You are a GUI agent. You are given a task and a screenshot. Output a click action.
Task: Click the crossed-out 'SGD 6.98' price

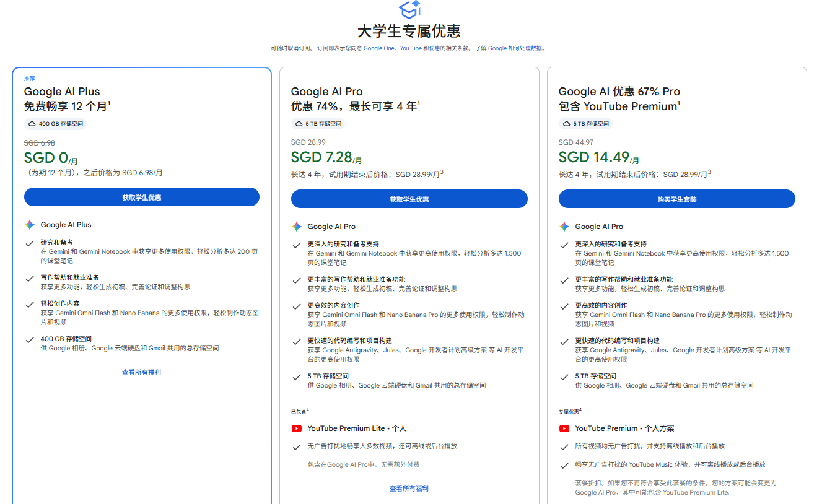[x=40, y=143]
